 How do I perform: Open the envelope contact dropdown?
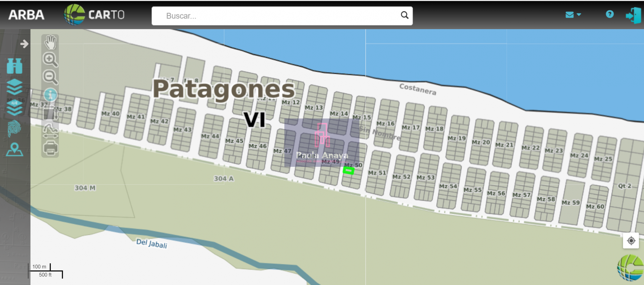pyautogui.click(x=573, y=15)
